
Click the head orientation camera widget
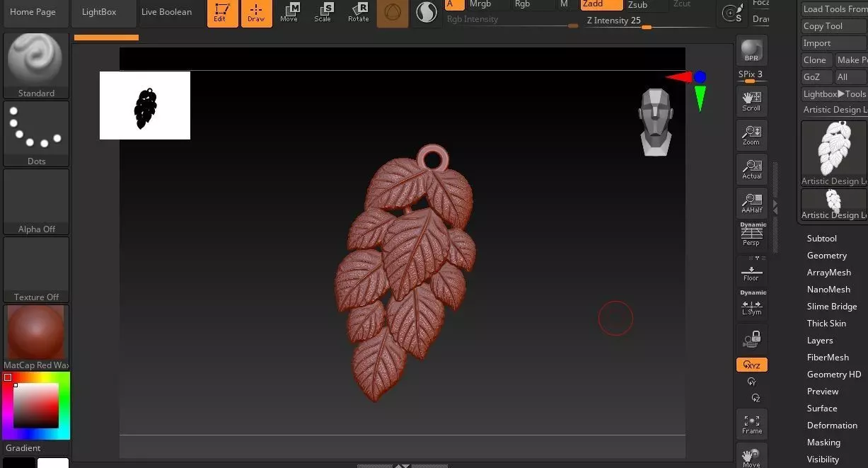tap(656, 122)
